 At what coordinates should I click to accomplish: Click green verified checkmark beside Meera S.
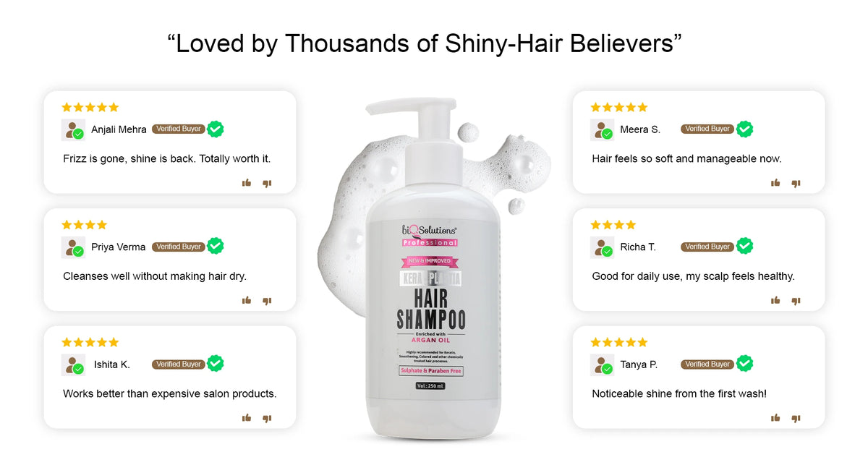click(x=744, y=129)
